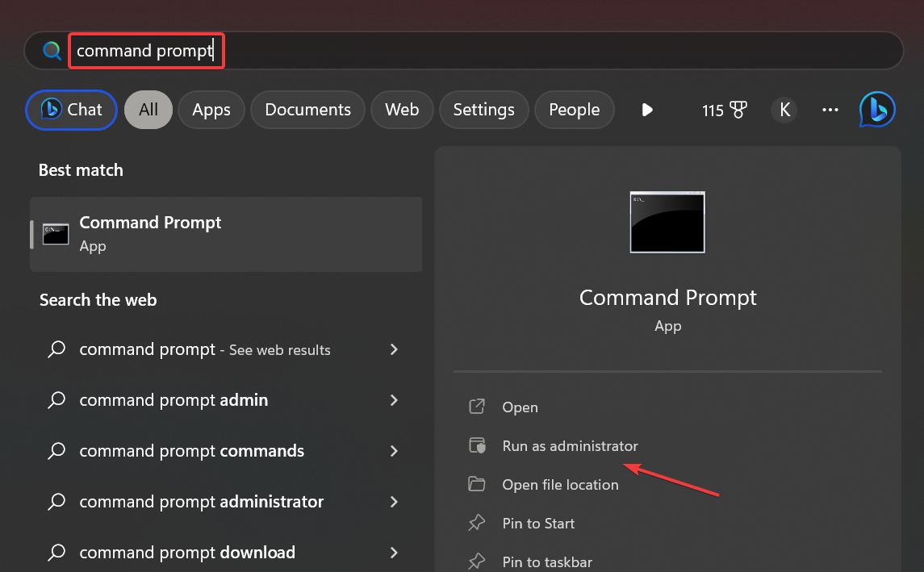
Task: Select the All filter tab
Action: pyautogui.click(x=148, y=110)
